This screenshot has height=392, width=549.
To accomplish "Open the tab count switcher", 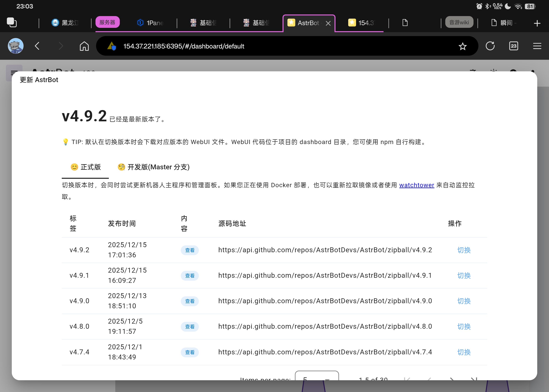I will coord(513,46).
